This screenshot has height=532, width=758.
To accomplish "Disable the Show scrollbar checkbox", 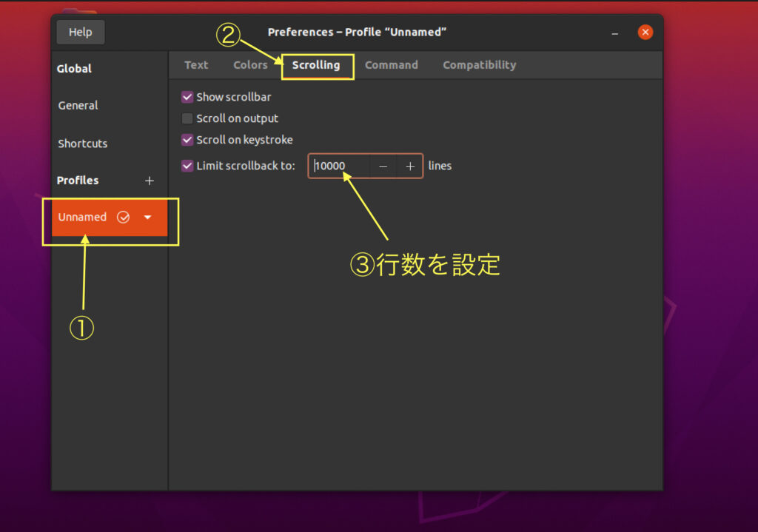I will click(x=187, y=97).
